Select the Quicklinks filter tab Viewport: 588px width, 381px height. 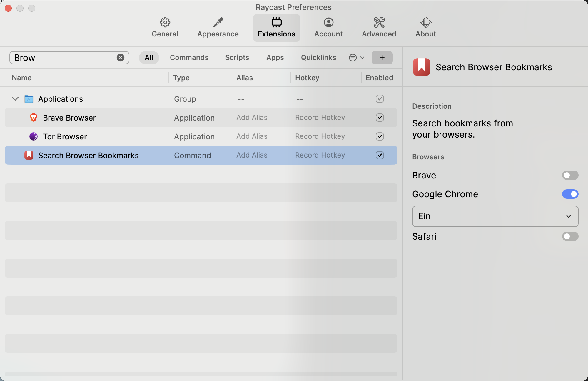[x=318, y=57]
